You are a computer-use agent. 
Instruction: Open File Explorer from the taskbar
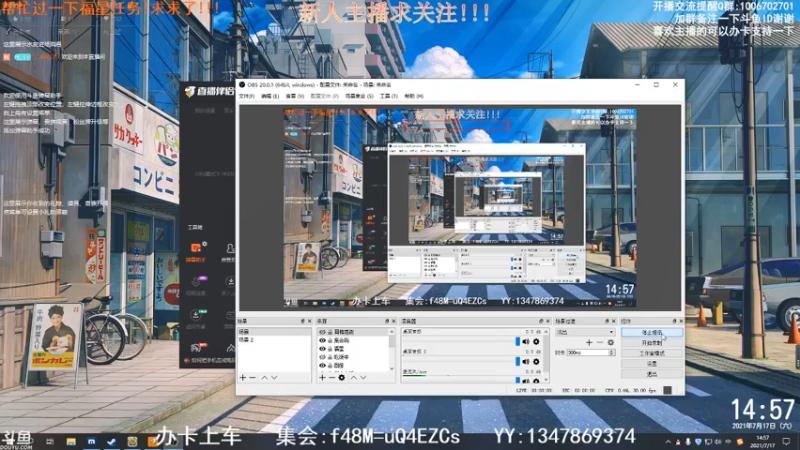tap(71, 441)
